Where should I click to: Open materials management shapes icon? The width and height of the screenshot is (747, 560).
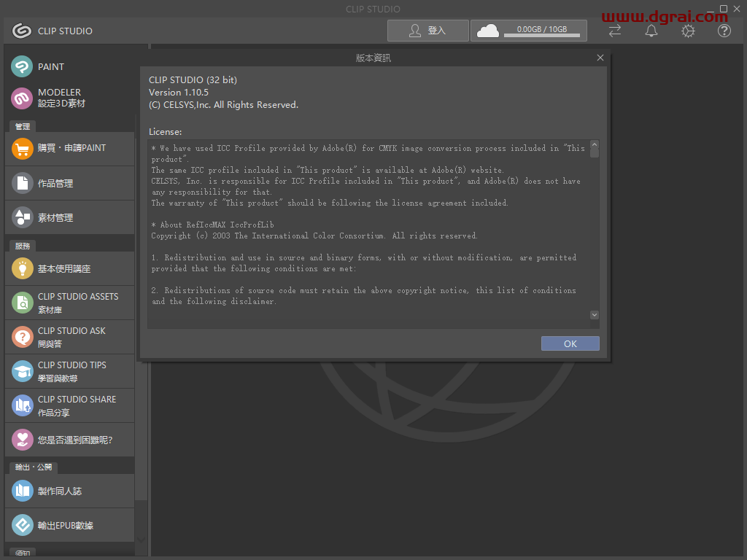click(22, 217)
